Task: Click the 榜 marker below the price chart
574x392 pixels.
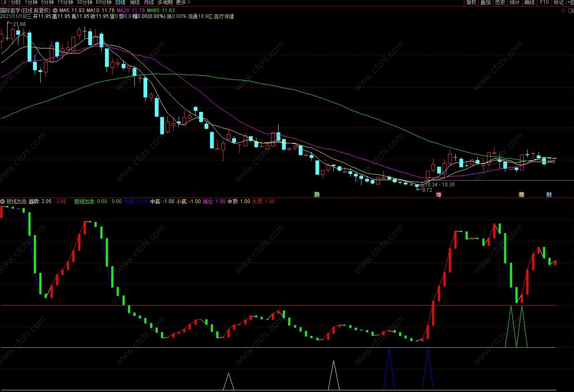Action: (x=521, y=194)
